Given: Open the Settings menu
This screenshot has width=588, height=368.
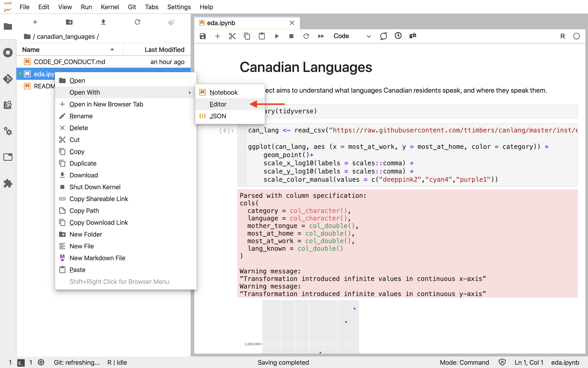Looking at the screenshot, I should (179, 7).
